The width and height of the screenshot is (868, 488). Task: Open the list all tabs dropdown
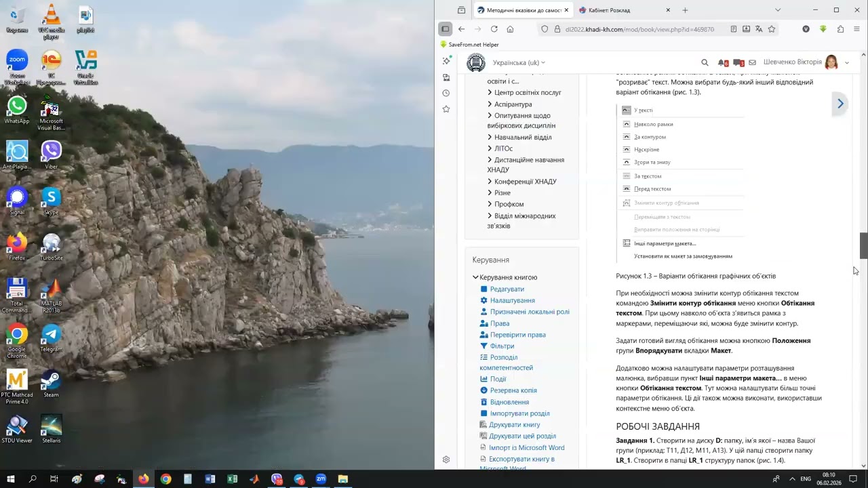(x=777, y=10)
